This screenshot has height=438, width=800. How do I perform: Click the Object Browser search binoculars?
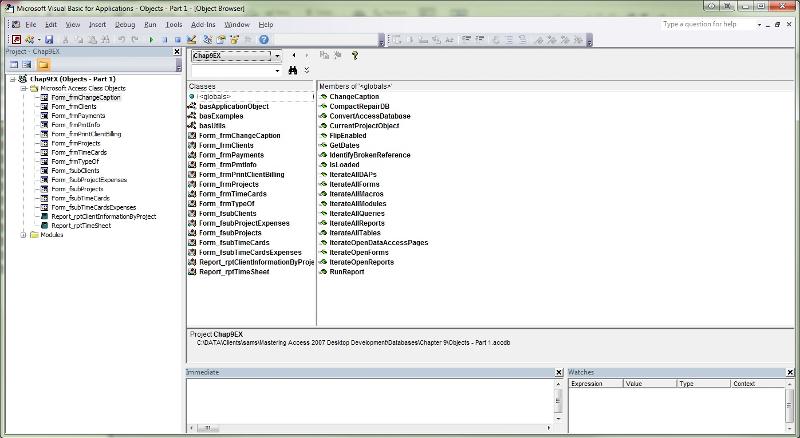(293, 70)
